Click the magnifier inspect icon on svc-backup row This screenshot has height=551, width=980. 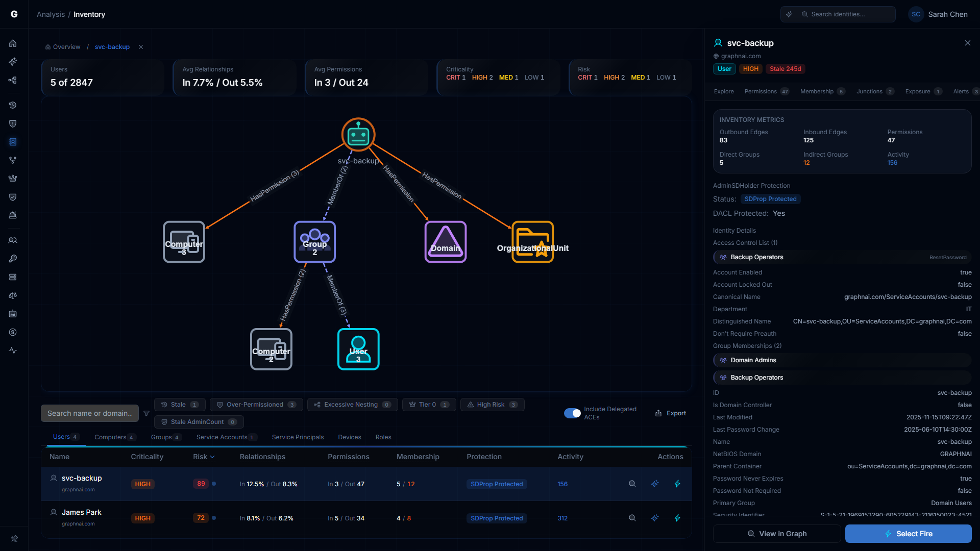tap(632, 484)
